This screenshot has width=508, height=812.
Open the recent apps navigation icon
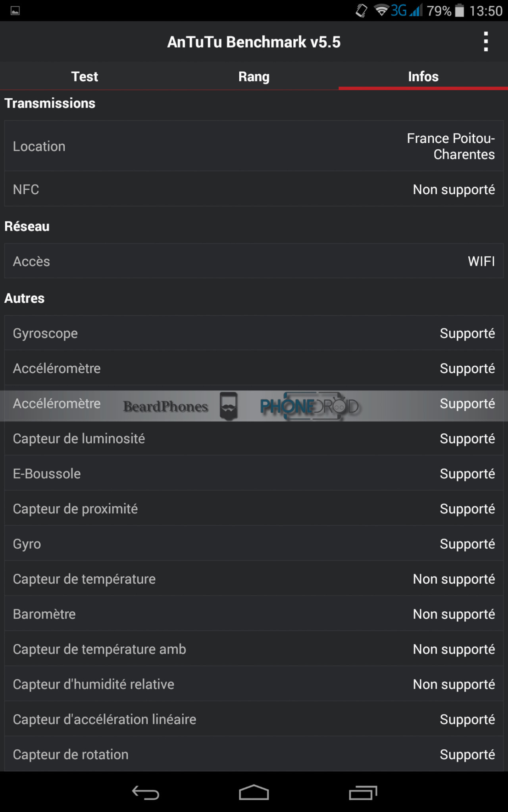[x=363, y=793]
